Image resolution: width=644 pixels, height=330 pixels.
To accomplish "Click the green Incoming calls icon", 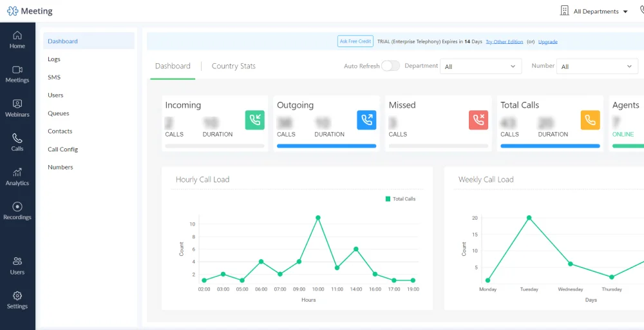I will (x=254, y=120).
